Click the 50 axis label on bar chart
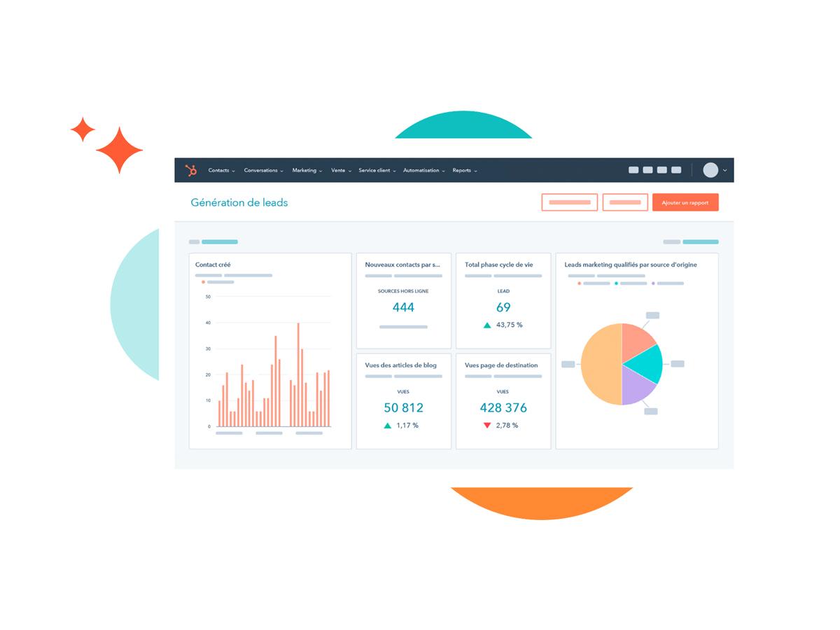840x630 pixels. pyautogui.click(x=208, y=297)
